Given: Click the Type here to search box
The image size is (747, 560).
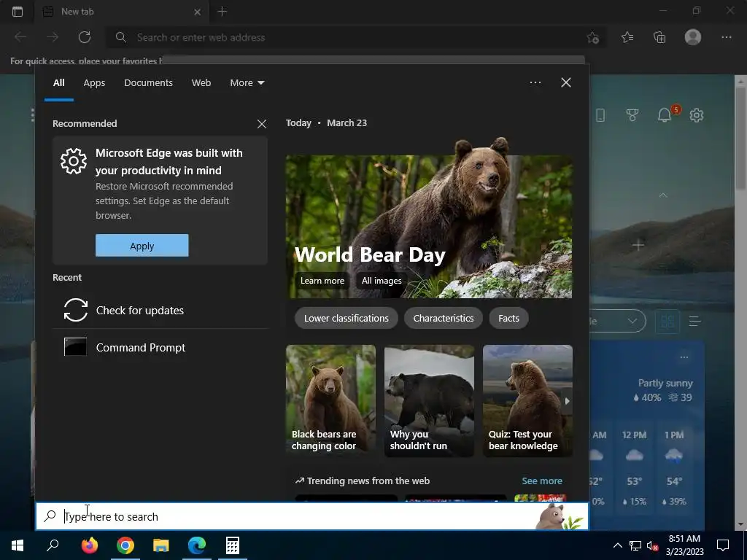Looking at the screenshot, I should (312, 516).
